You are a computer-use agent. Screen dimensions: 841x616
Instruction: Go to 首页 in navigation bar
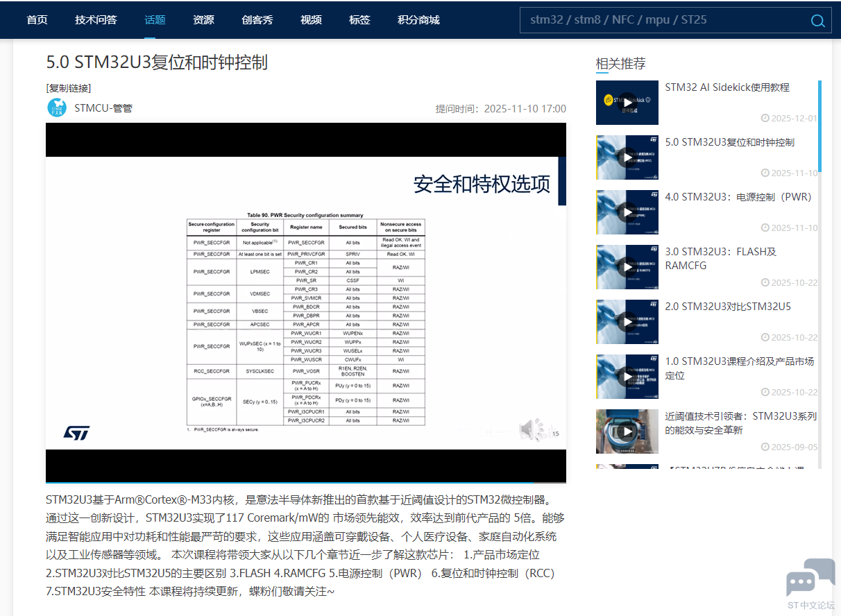click(x=37, y=19)
